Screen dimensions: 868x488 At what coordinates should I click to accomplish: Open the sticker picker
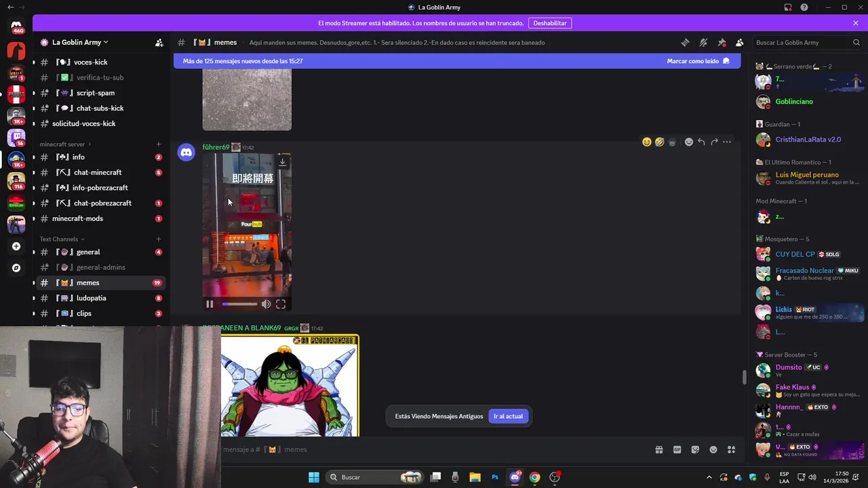(695, 449)
